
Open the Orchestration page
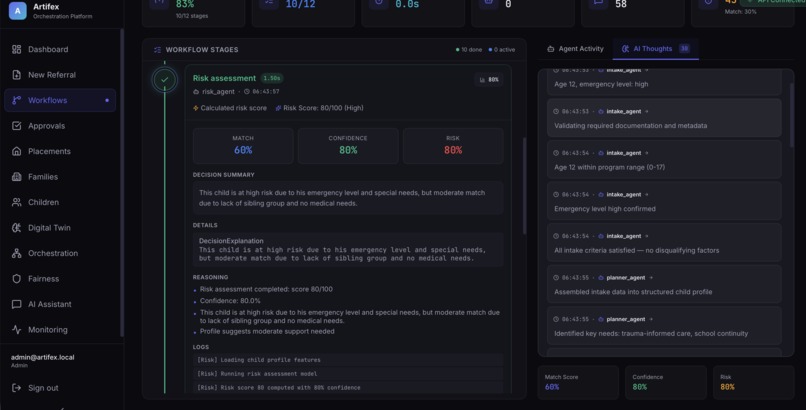pos(60,253)
